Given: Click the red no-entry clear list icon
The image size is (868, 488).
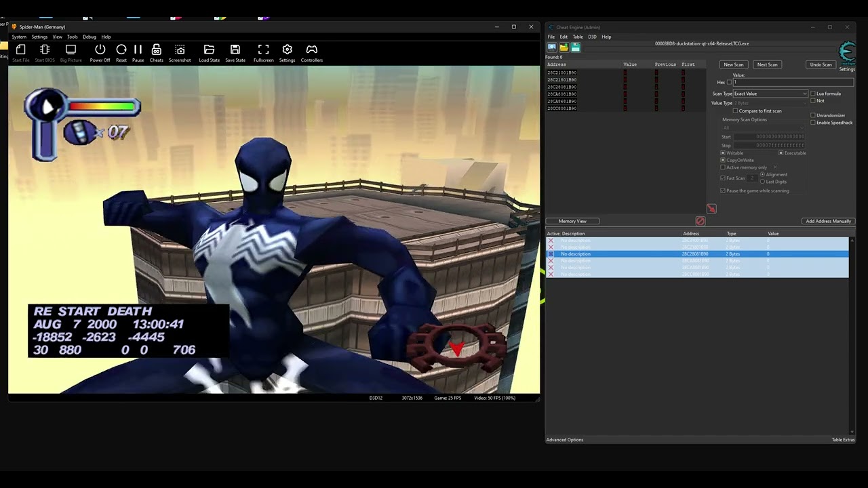Looking at the screenshot, I should click(701, 221).
